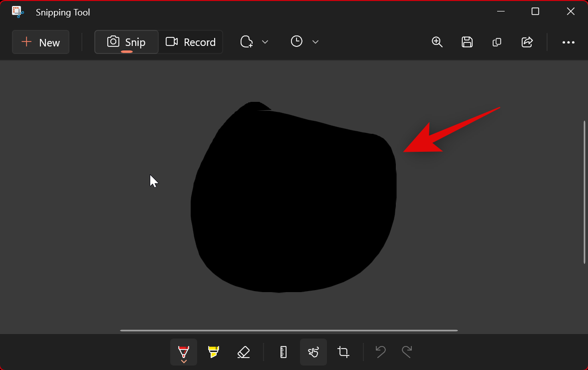Open the snipping shape mode selector

coord(247,41)
